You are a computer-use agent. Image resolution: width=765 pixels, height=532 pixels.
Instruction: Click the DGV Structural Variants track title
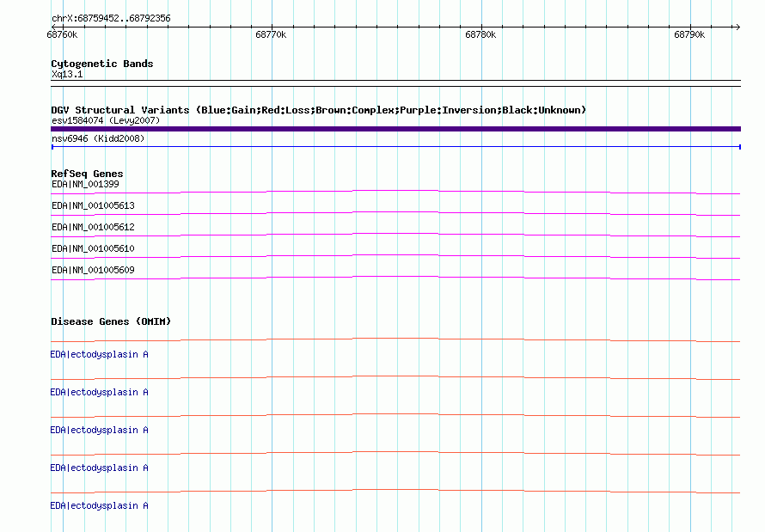(x=318, y=110)
